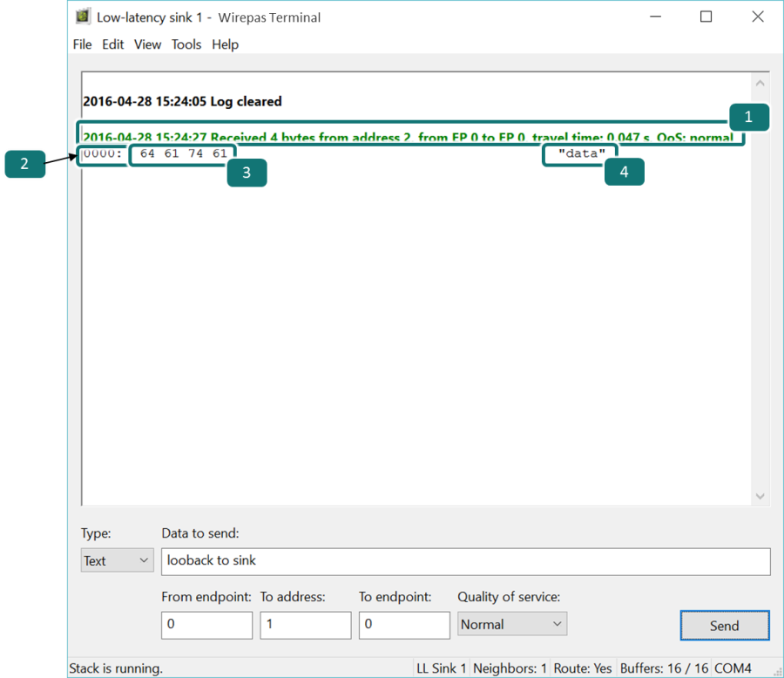Click the Route: Yes status indicator
The image size is (784, 678).
coord(583,668)
